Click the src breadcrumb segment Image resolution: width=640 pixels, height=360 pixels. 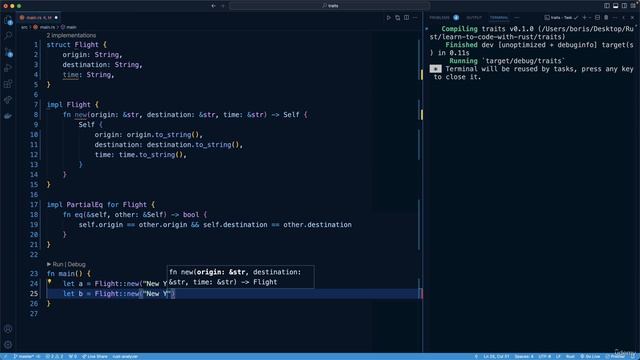point(24,27)
